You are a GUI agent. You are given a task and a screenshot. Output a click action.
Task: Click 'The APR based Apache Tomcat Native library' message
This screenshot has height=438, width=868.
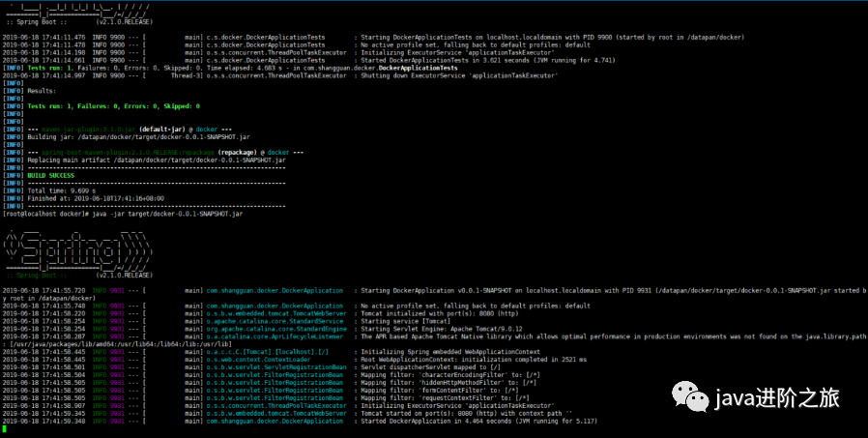pyautogui.click(x=614, y=336)
